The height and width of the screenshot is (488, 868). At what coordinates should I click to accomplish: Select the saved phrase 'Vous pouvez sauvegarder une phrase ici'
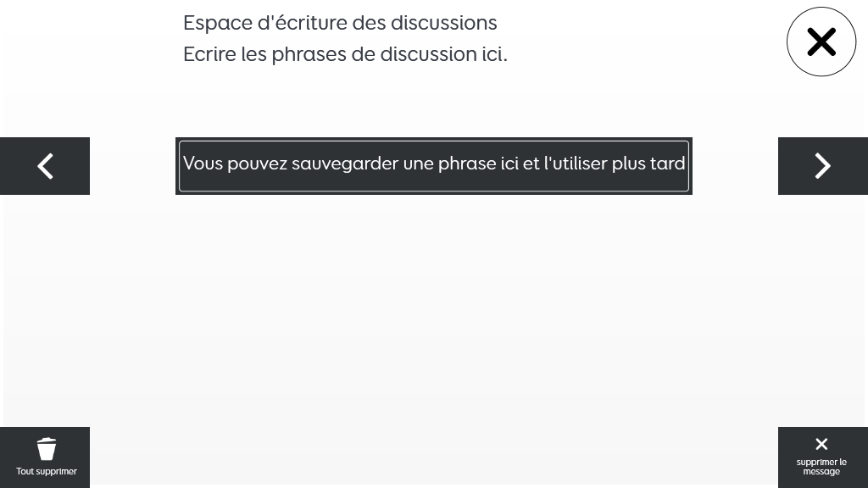click(434, 166)
